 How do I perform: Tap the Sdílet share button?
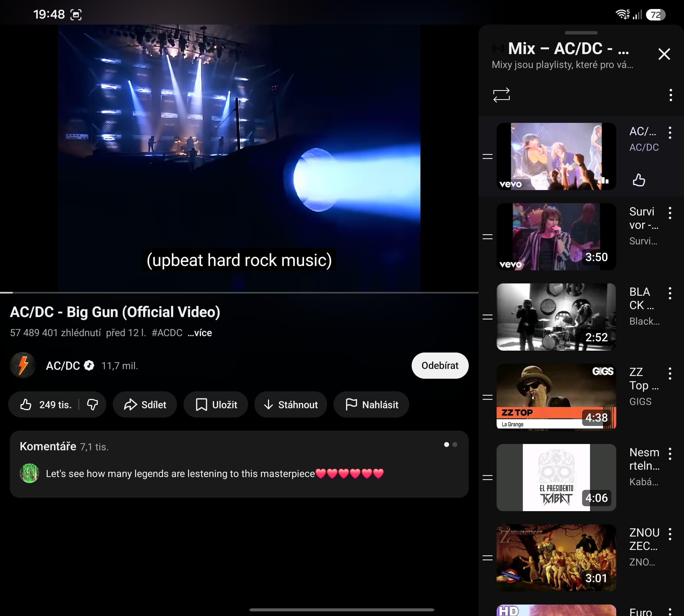(x=145, y=404)
